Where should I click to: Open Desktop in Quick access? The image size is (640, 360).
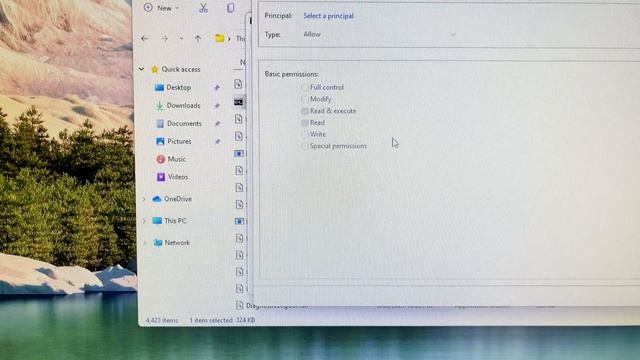[x=179, y=87]
